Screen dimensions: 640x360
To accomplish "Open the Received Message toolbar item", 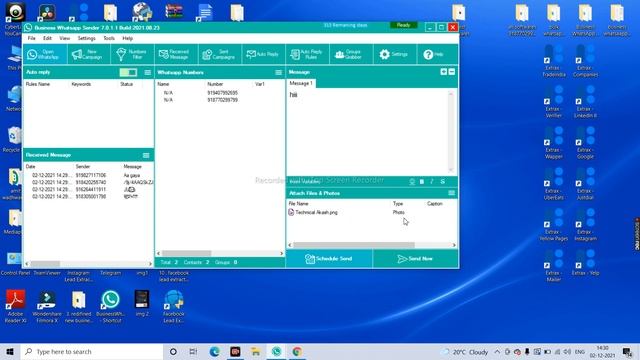I will 176,54.
